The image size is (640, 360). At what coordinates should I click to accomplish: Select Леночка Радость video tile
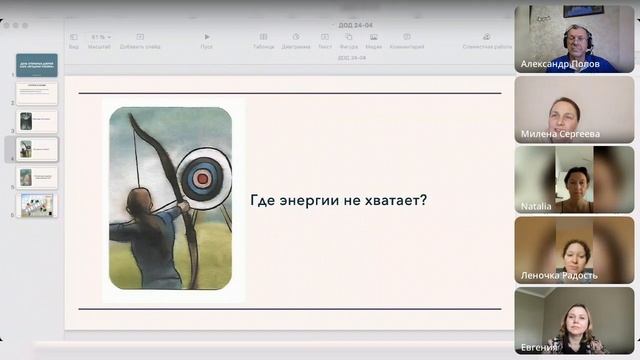tap(574, 250)
